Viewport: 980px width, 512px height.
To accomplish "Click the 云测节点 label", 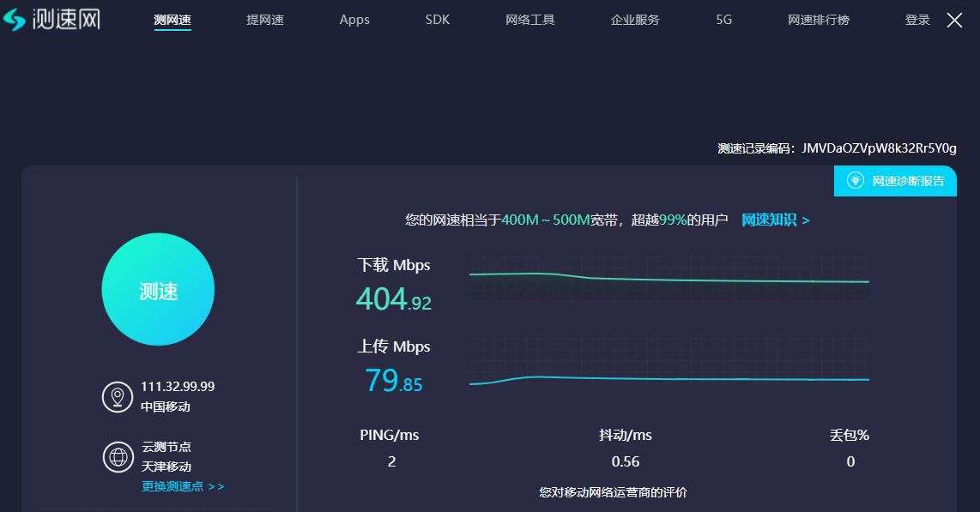I will (166, 447).
